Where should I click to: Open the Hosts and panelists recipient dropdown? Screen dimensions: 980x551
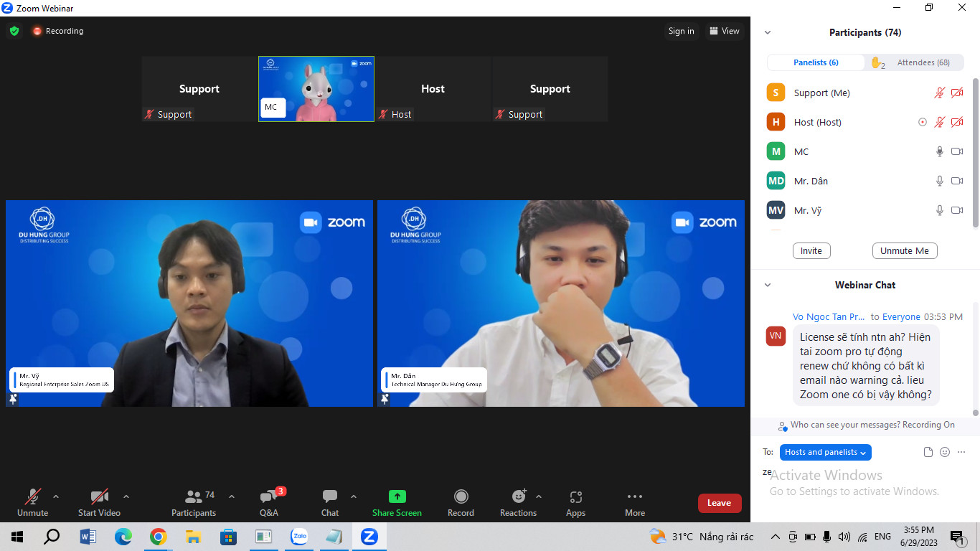[825, 452]
